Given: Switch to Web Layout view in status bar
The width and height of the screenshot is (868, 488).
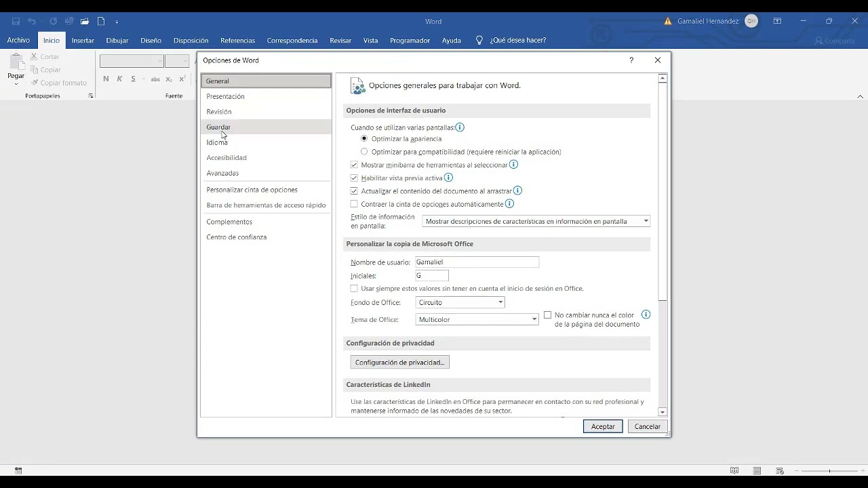Looking at the screenshot, I should [780, 470].
